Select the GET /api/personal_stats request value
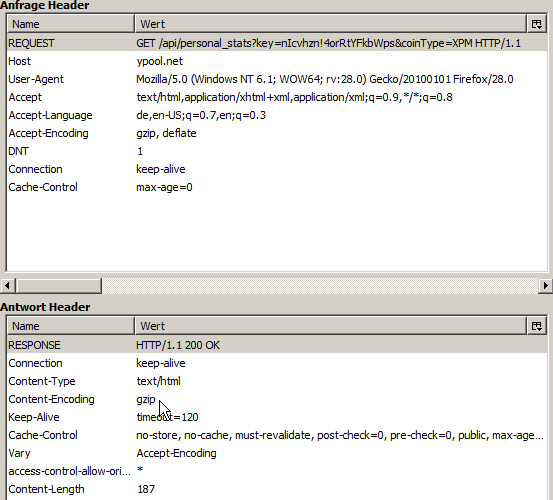553x500 pixels. 328,43
